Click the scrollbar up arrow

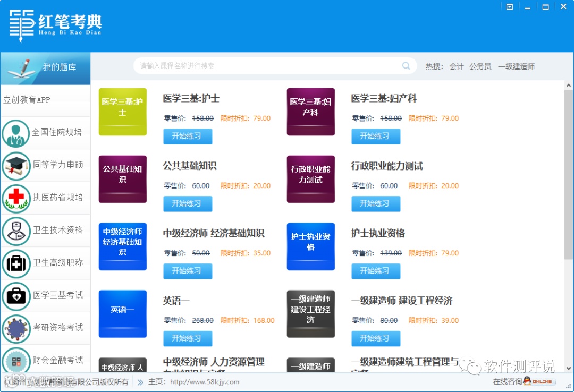click(x=569, y=86)
